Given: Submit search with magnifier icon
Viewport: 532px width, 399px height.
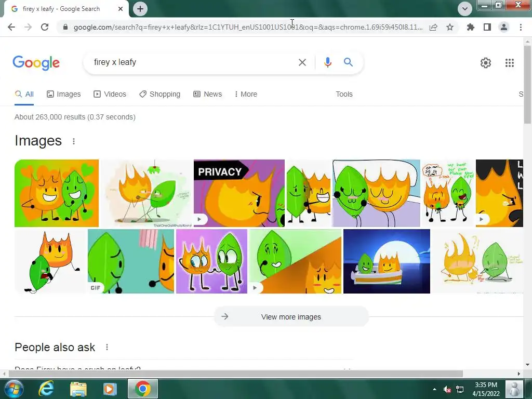Looking at the screenshot, I should (x=348, y=62).
